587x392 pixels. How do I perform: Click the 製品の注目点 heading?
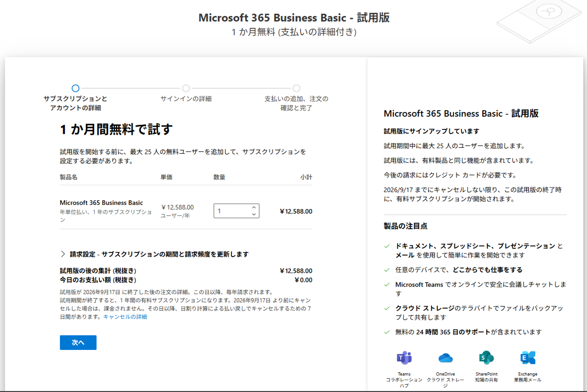click(405, 226)
